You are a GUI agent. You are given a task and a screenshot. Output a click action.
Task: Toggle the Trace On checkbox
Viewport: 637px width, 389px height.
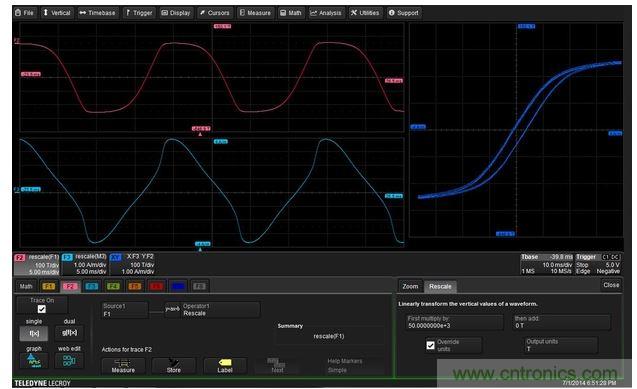(x=41, y=309)
